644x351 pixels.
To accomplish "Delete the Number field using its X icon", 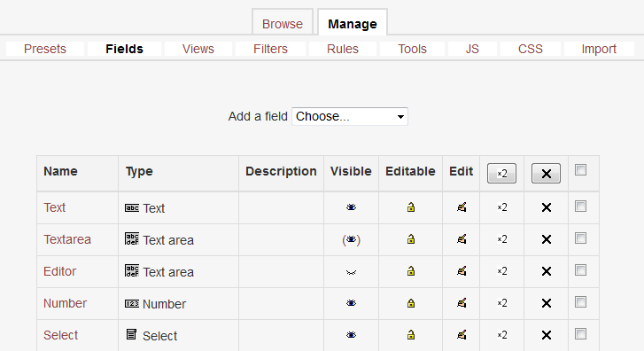I will point(547,303).
